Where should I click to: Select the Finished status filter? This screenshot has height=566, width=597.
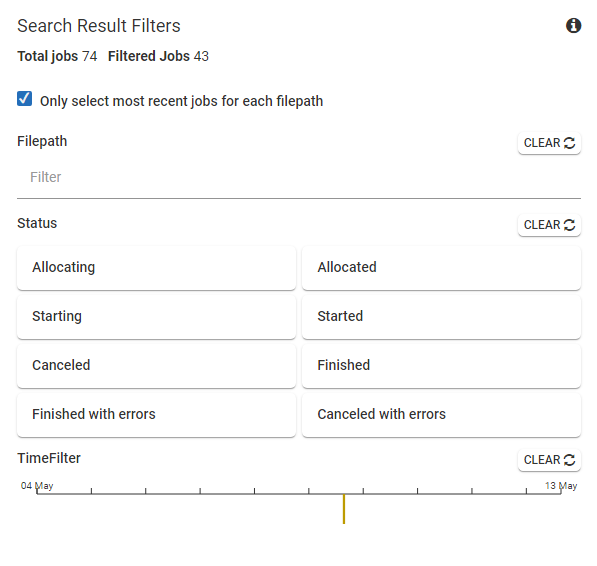pos(441,366)
